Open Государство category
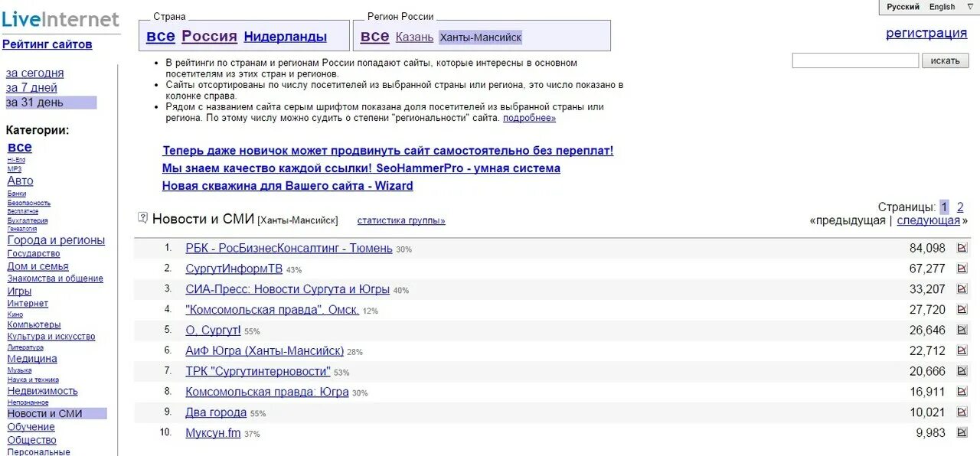The height and width of the screenshot is (456, 980). [34, 253]
